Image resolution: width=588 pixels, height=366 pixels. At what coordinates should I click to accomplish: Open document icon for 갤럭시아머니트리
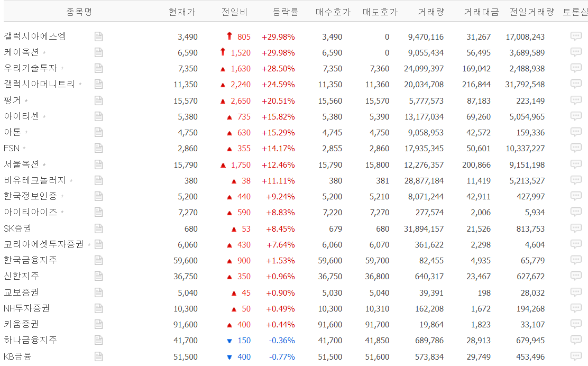tap(99, 85)
